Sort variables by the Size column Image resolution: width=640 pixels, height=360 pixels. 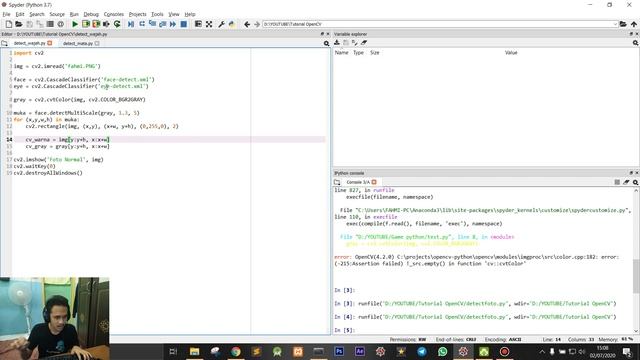tap(375, 53)
